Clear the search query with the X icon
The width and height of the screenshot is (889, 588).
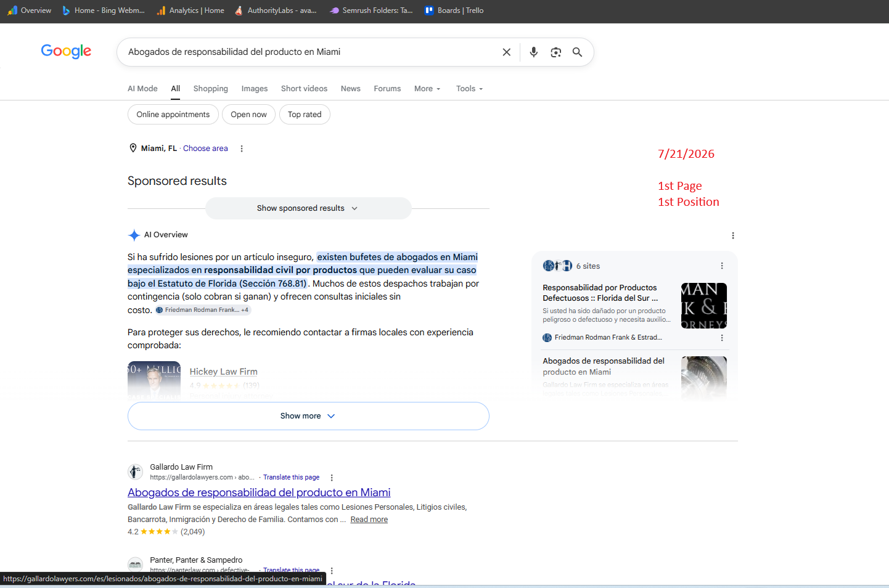click(507, 52)
